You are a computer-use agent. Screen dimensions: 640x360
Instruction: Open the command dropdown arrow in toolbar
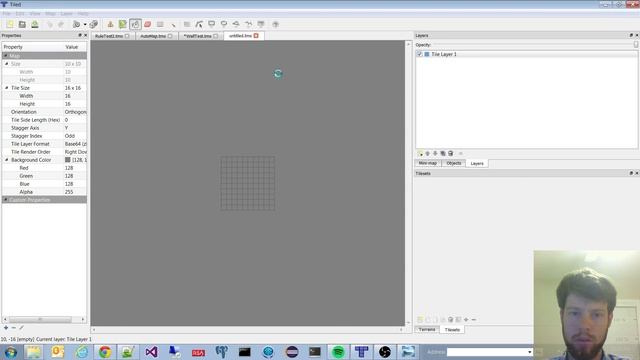(x=85, y=24)
